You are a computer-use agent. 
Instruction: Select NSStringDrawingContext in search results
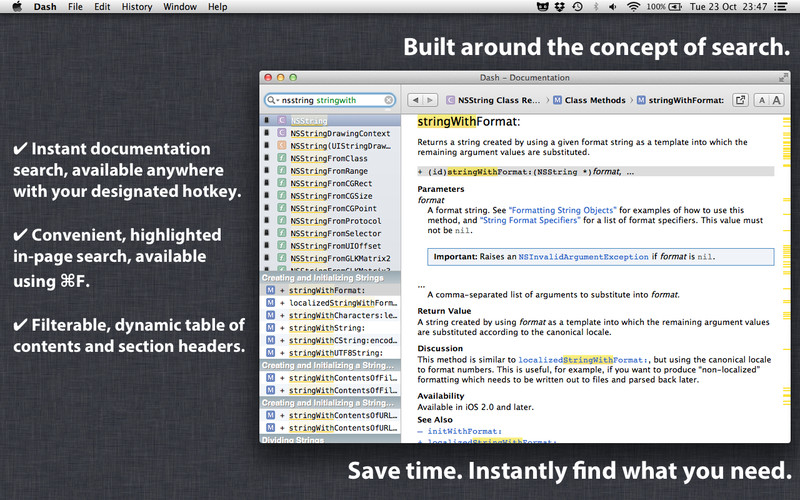pos(340,133)
